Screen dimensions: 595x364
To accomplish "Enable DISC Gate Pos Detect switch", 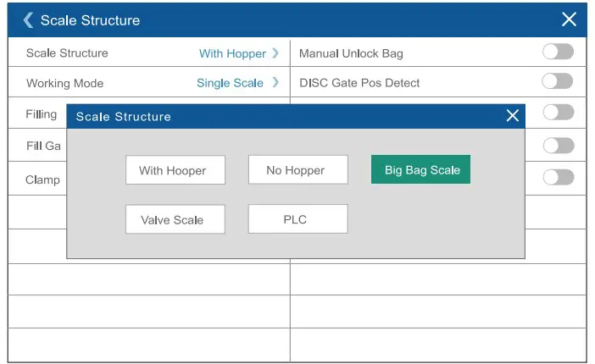I will click(558, 82).
